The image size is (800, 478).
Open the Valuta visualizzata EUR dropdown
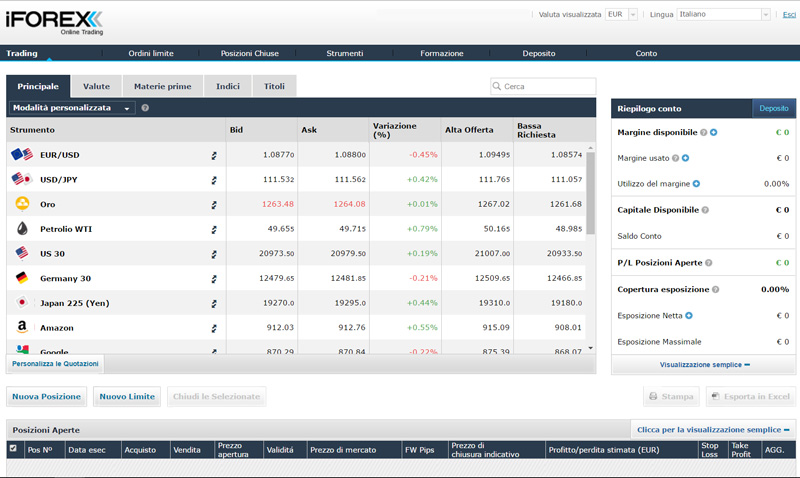click(621, 14)
